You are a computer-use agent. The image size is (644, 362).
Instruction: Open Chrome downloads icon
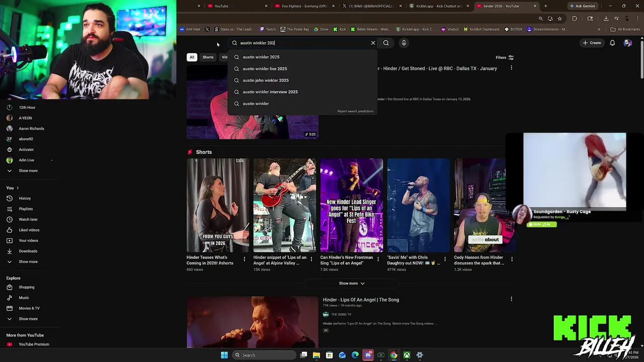(x=606, y=19)
